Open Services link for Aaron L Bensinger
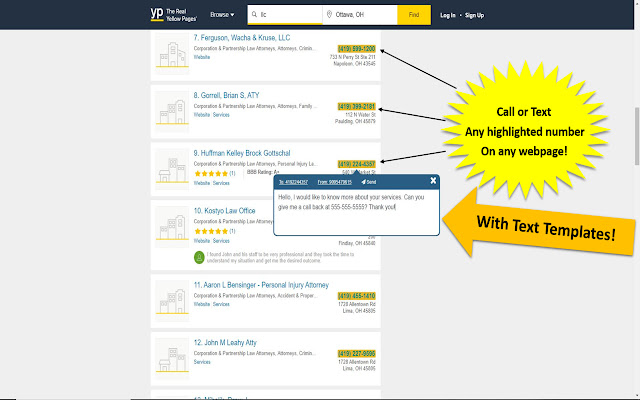Screen dimensions: 640x400 [221, 304]
